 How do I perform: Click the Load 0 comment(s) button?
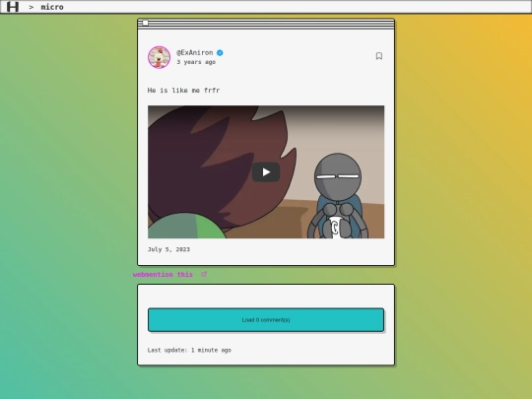coord(266,320)
